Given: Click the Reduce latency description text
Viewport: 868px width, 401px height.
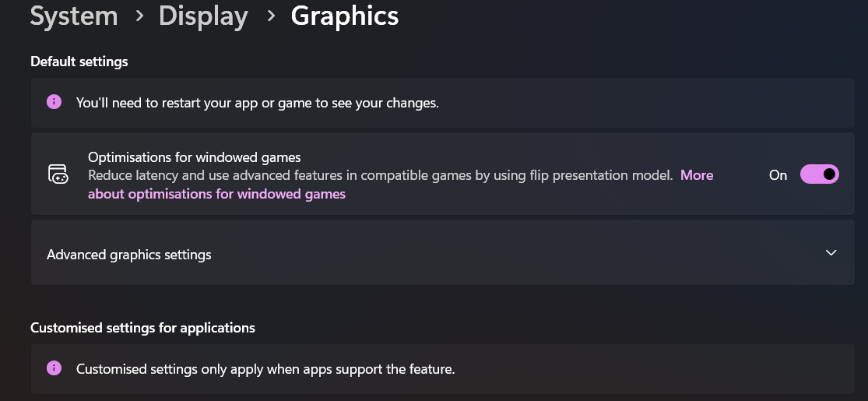Looking at the screenshot, I should tap(381, 175).
